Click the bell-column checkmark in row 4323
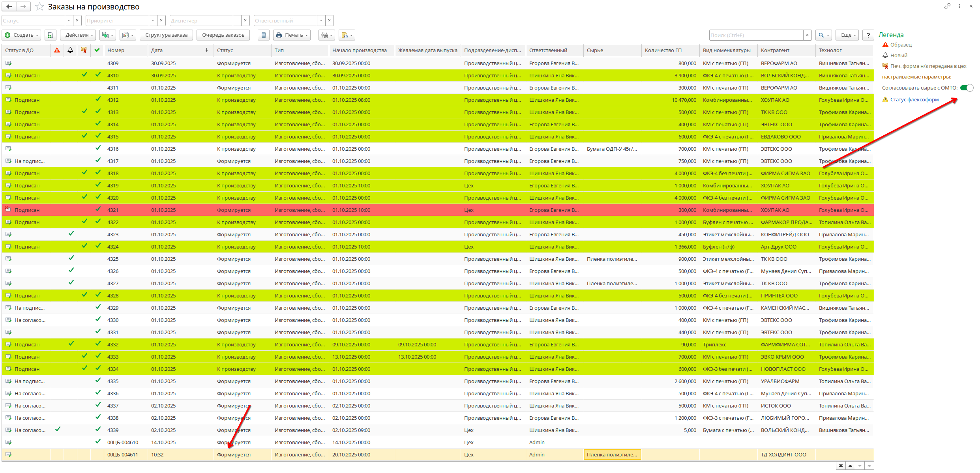The height and width of the screenshot is (473, 980). 71,234
